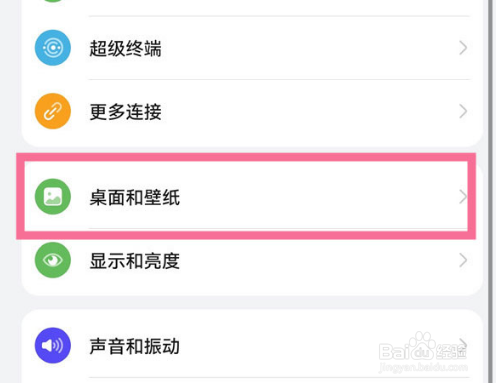Go to 显示和亮度 settings text
The width and height of the screenshot is (496, 385).
pos(135,261)
